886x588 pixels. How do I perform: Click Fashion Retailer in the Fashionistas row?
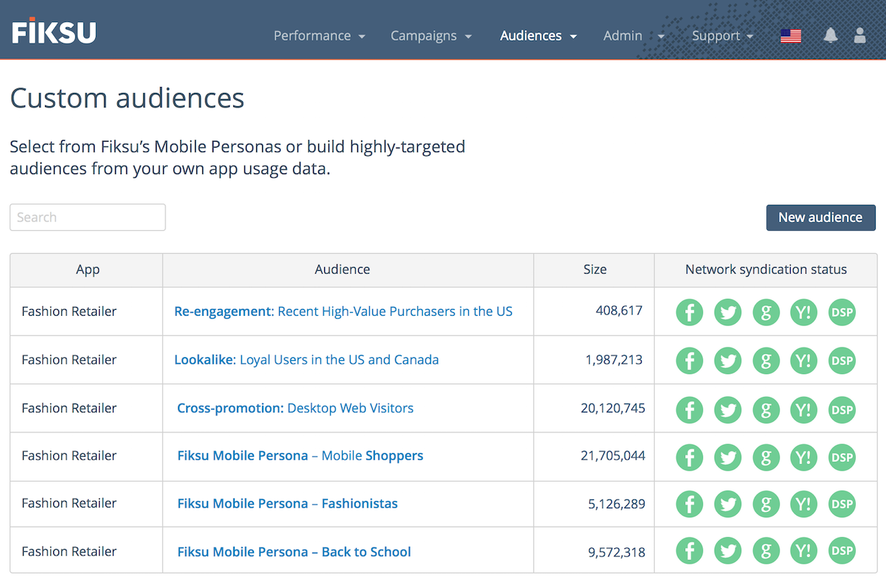[69, 503]
